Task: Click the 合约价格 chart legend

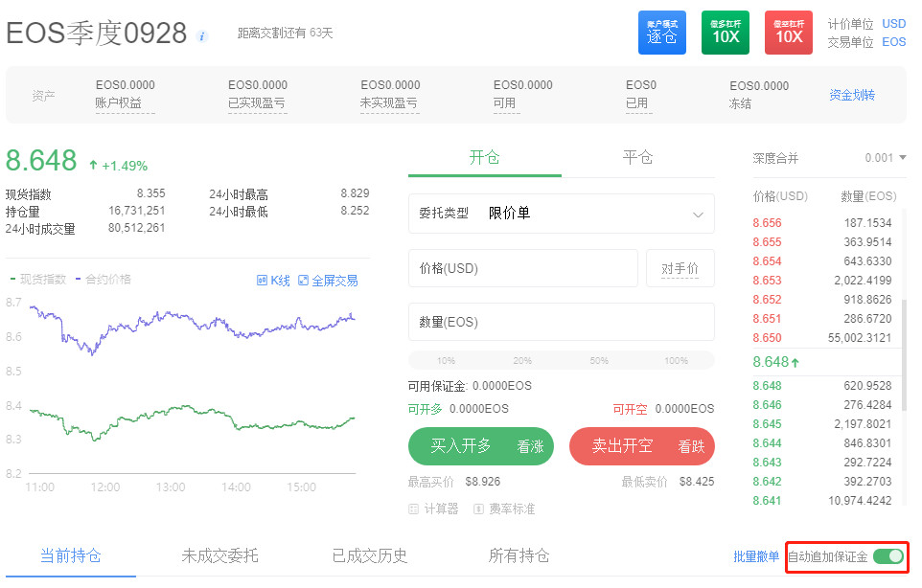Action: tap(104, 280)
